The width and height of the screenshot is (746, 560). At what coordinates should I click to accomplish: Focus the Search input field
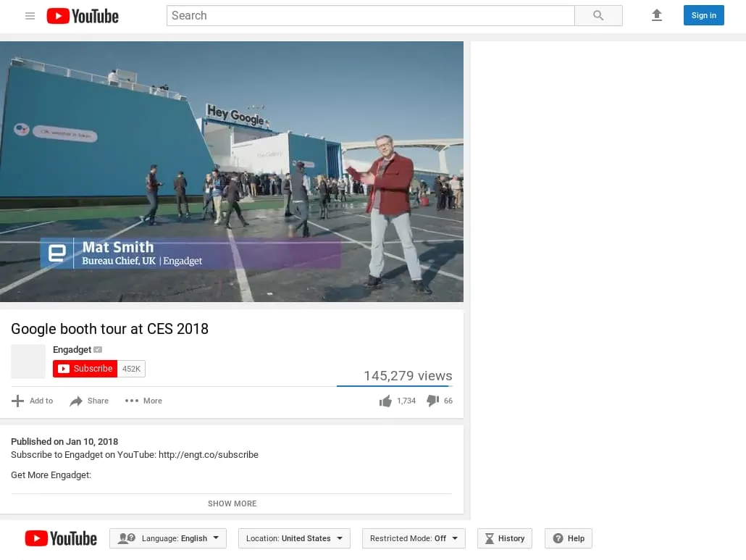pos(370,16)
